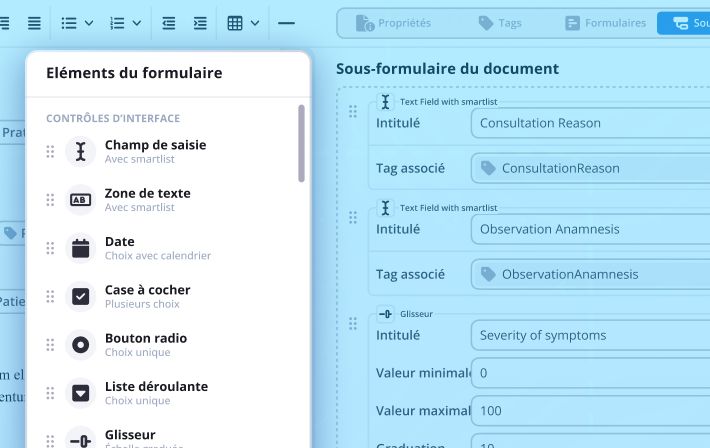Grab handle of Glisseur form block

[x=353, y=324]
